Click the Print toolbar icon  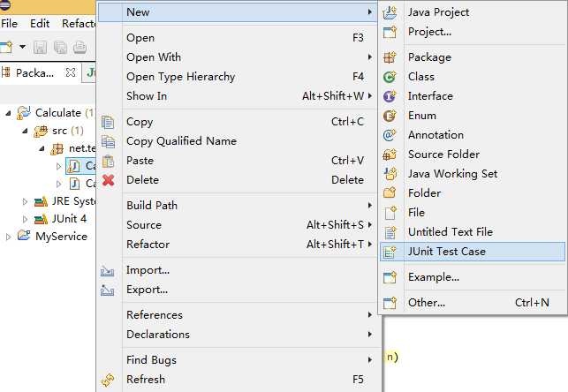point(80,48)
